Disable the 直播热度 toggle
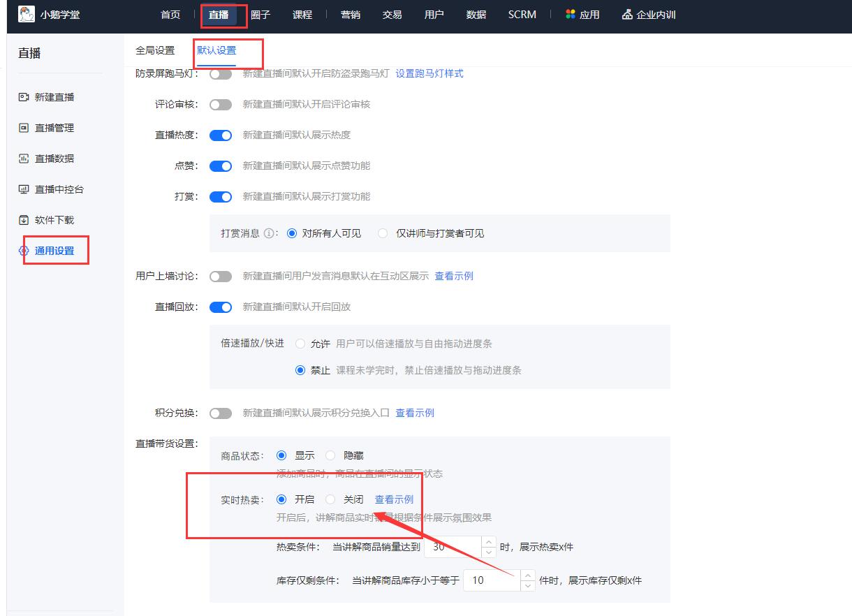852x616 pixels. [221, 135]
